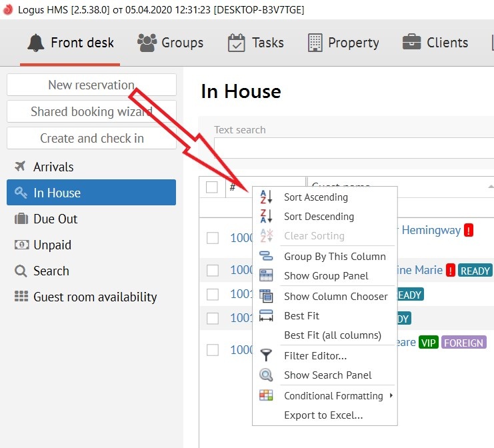494x448 pixels.
Task: Switch to the Clients tab
Action: (x=435, y=43)
